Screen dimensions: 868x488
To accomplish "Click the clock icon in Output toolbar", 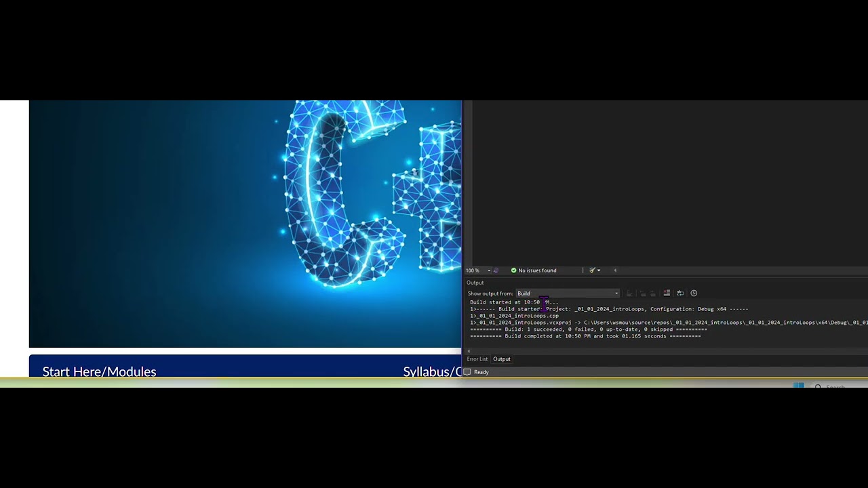I will click(x=694, y=293).
